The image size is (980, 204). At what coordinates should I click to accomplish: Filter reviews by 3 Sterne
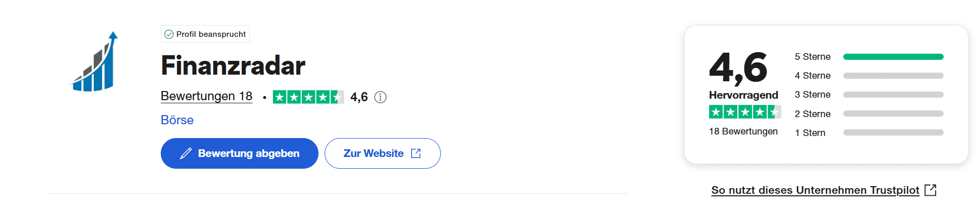pos(869,95)
